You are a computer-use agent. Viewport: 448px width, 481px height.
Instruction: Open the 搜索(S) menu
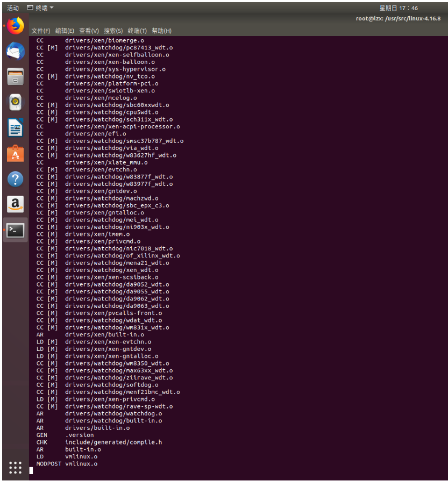113,31
